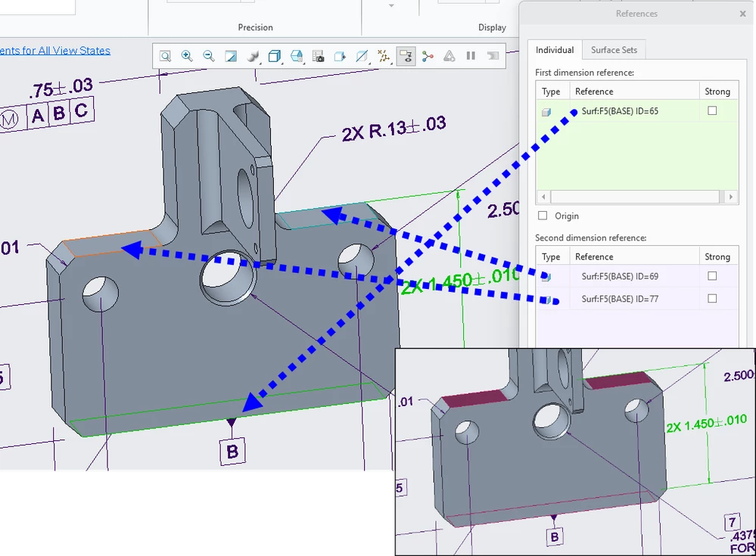Open the Datum Display Filters dropdown
Image resolution: width=756 pixels, height=556 pixels.
click(384, 57)
